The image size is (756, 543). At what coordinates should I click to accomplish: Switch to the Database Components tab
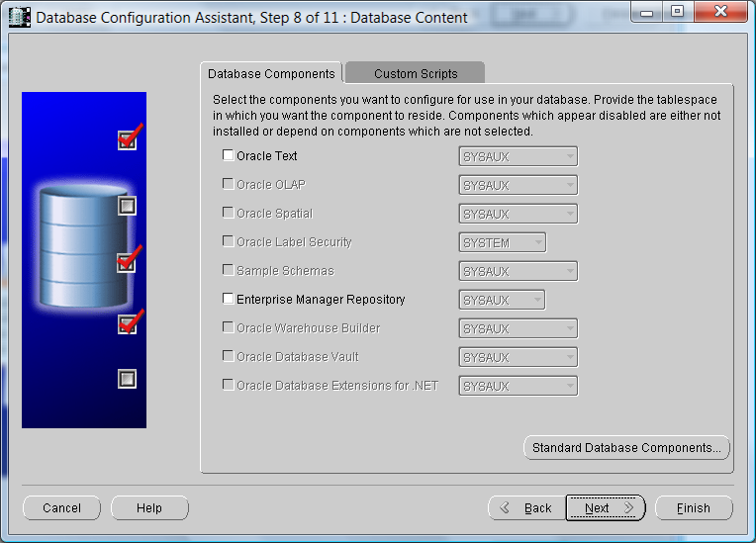(271, 73)
